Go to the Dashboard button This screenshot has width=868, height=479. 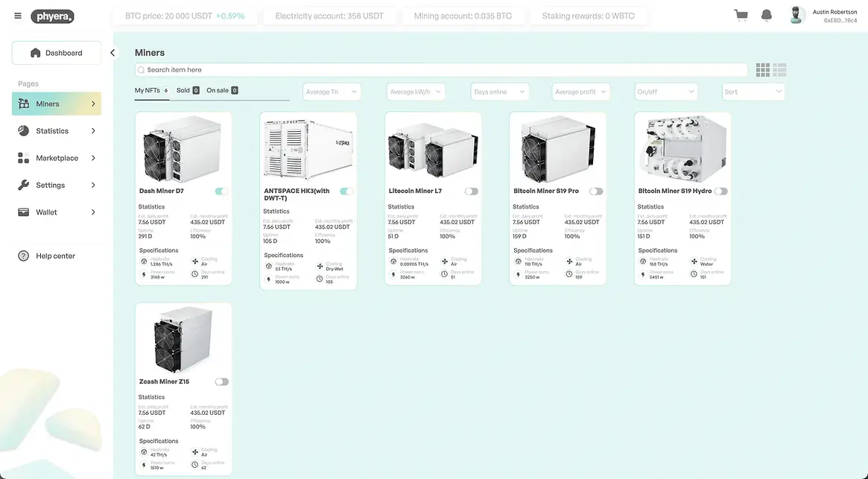point(57,53)
